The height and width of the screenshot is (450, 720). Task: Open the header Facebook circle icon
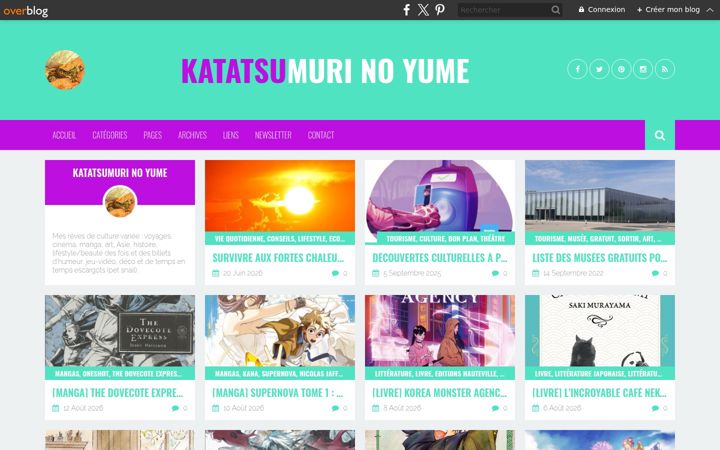point(577,69)
